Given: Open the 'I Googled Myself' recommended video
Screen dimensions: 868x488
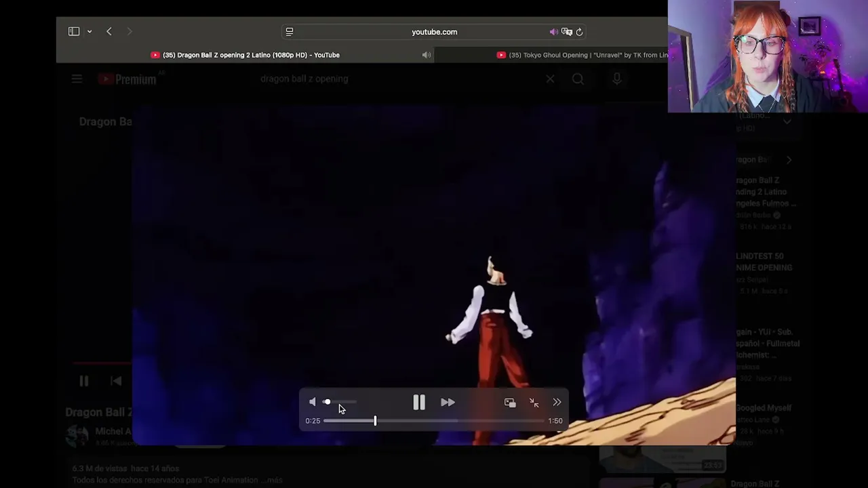Looking at the screenshot, I should 764,408.
